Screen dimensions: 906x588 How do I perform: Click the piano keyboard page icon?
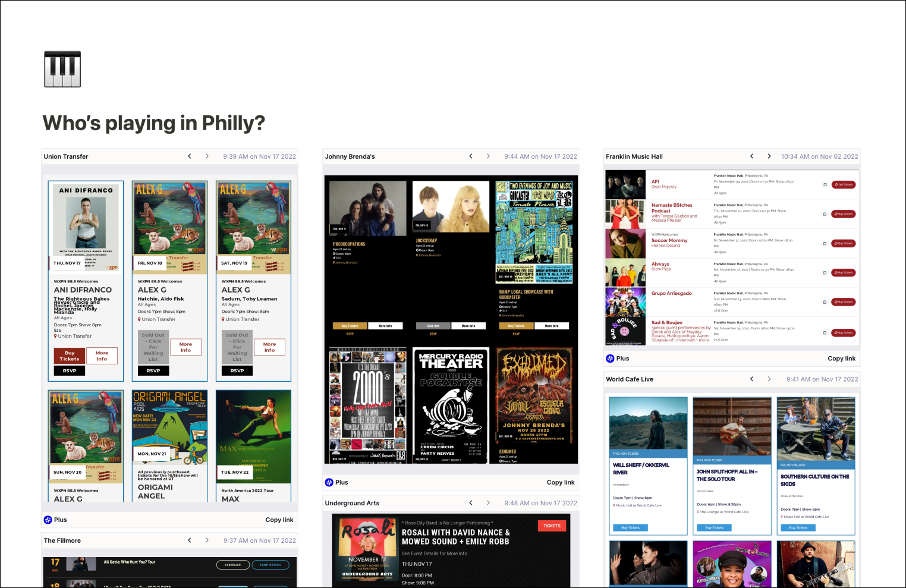pos(62,69)
